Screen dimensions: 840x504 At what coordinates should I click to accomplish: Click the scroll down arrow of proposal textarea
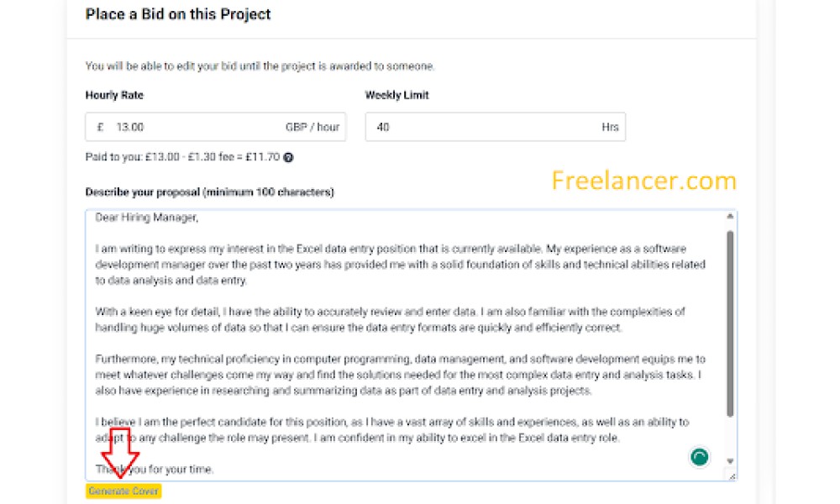click(730, 461)
